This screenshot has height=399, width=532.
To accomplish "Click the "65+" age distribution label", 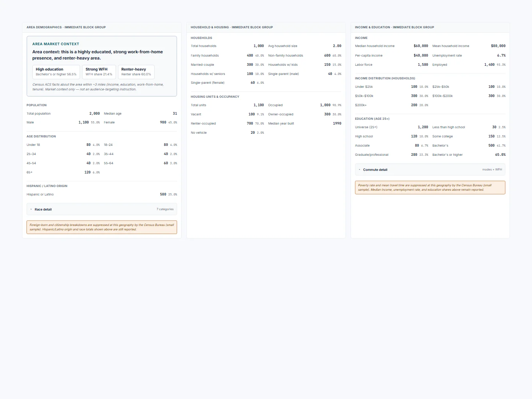I will (29, 172).
